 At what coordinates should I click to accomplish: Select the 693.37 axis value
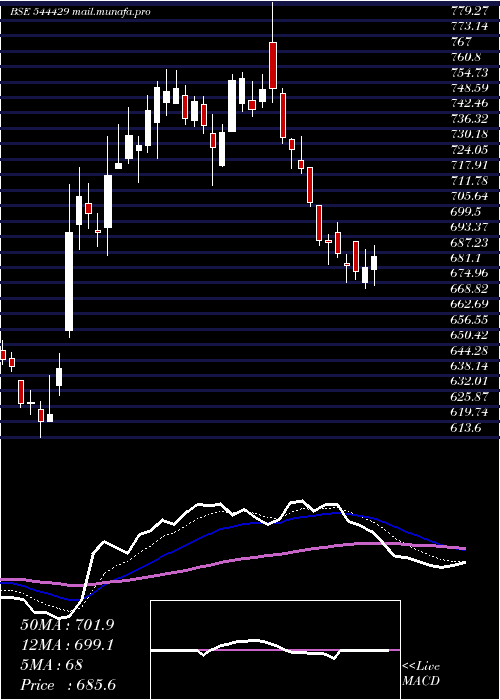469,227
